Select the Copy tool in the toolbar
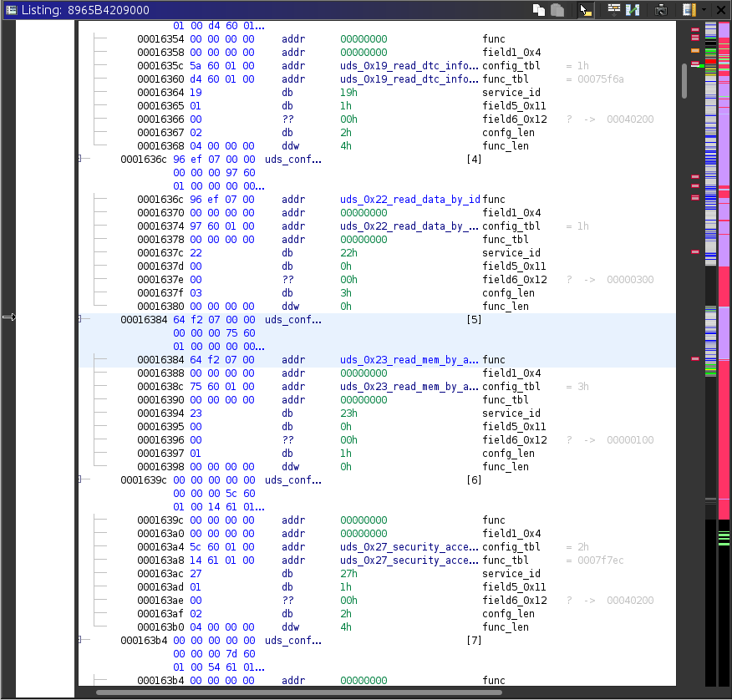This screenshot has height=700, width=732. pyautogui.click(x=537, y=9)
